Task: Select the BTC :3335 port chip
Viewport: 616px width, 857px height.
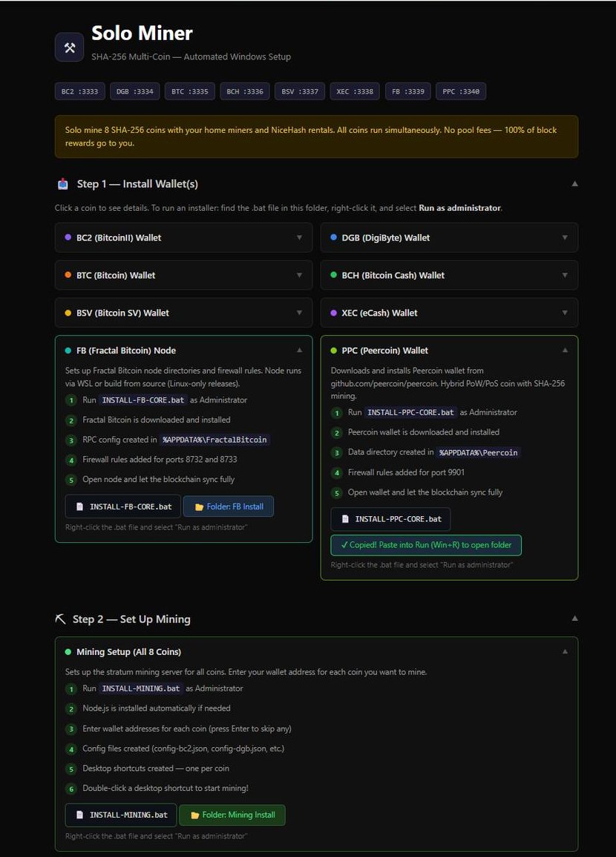Action: (x=189, y=91)
